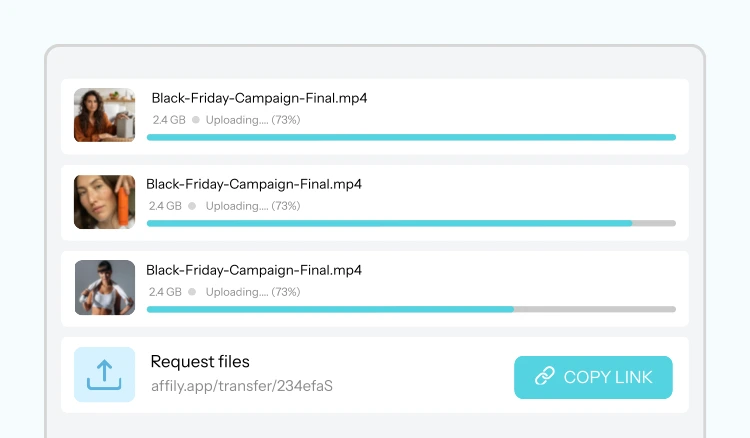Click the upload arrow icon beside Request files

pos(104,375)
